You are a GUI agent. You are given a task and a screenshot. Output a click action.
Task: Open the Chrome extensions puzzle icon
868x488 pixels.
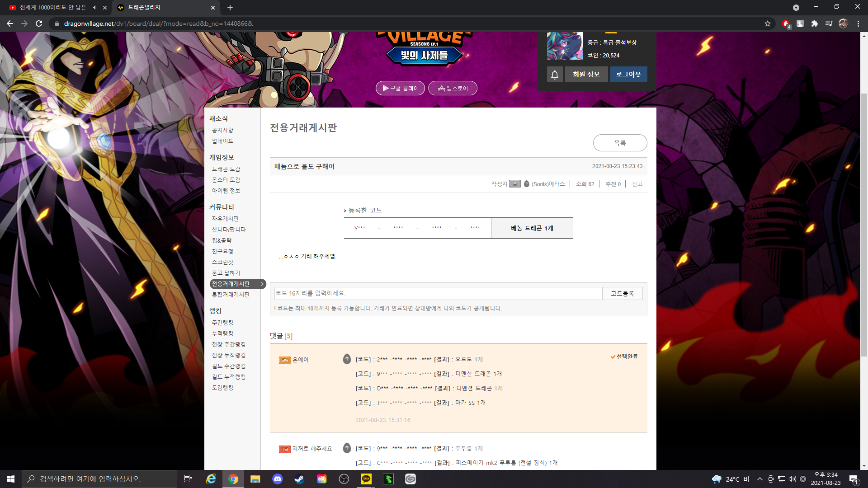tap(815, 23)
